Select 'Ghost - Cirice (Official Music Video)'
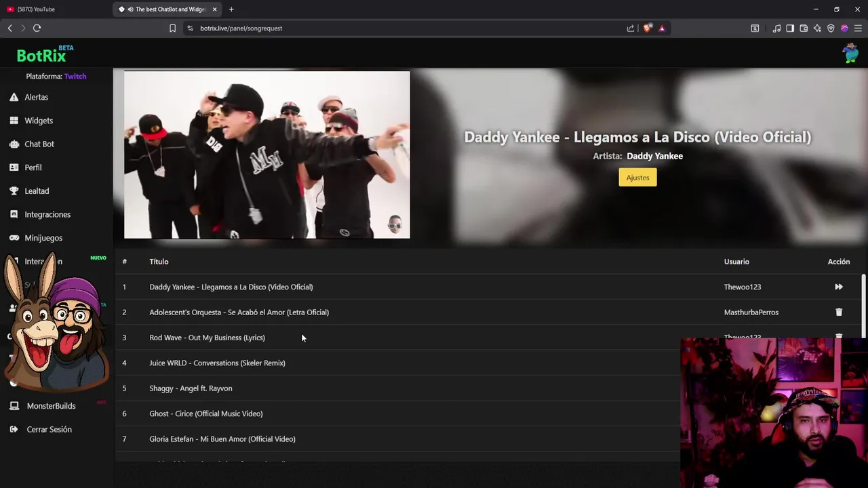868x488 pixels. (x=206, y=414)
